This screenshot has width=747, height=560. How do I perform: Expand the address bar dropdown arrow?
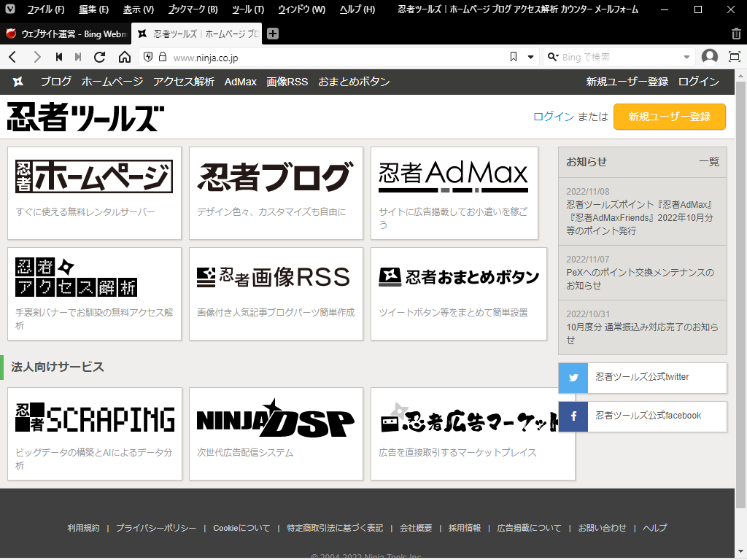tap(530, 57)
